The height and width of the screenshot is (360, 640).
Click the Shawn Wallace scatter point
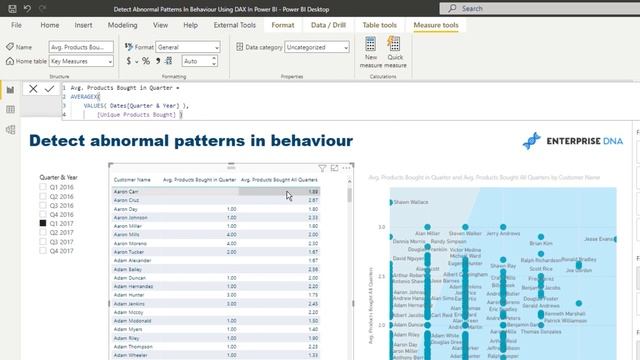click(391, 202)
